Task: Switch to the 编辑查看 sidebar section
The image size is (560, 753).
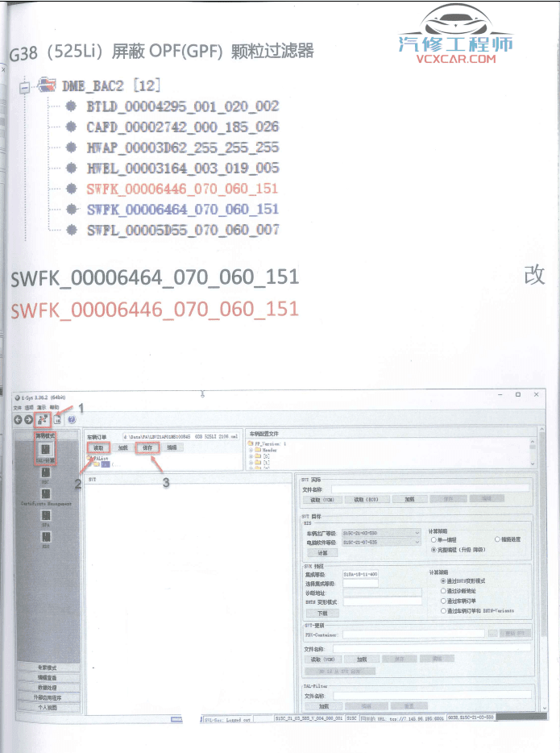Action: (48, 677)
